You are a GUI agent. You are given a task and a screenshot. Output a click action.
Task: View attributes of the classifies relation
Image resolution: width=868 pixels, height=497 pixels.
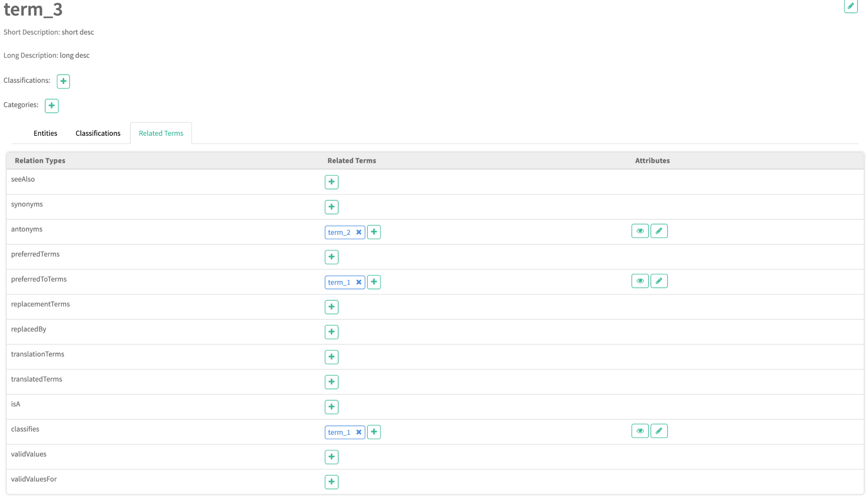(x=640, y=431)
